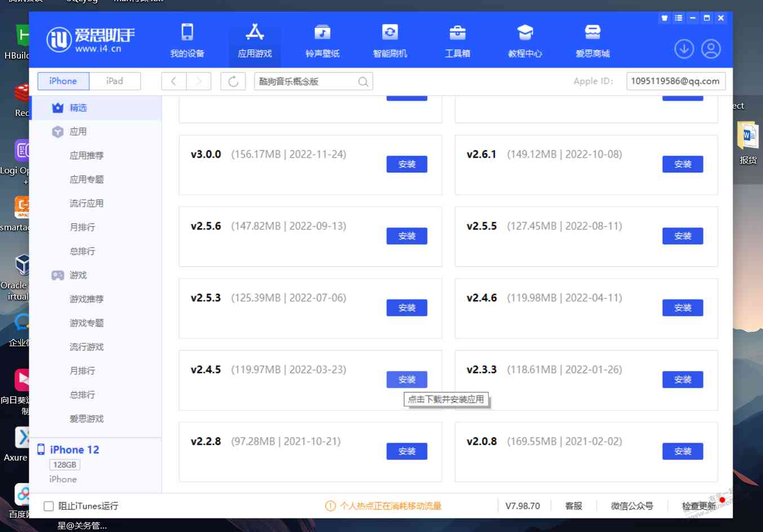Install version v2.5.3
This screenshot has width=763, height=532.
(x=407, y=308)
